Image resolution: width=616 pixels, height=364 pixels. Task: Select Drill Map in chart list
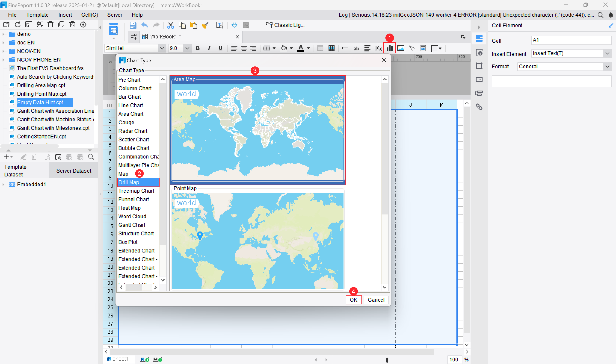tap(138, 182)
